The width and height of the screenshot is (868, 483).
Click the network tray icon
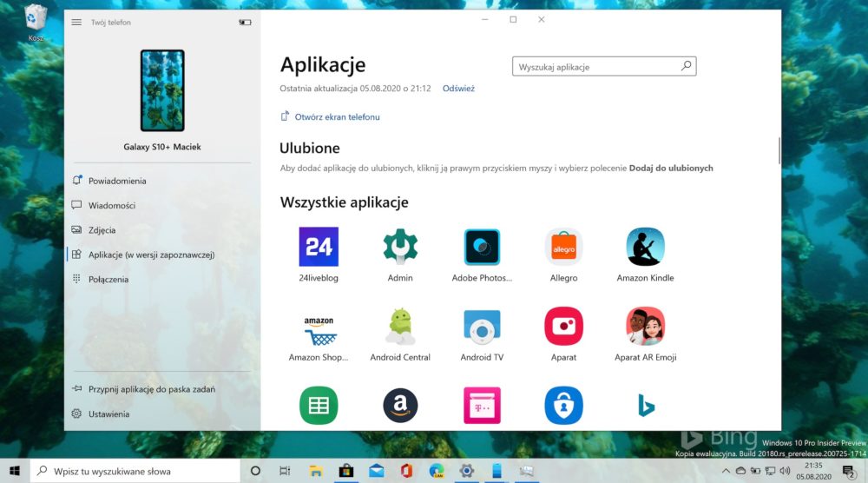(x=770, y=471)
